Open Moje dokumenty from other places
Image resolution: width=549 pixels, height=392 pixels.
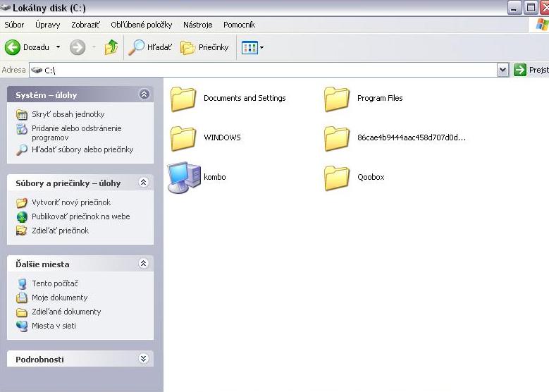click(x=59, y=298)
